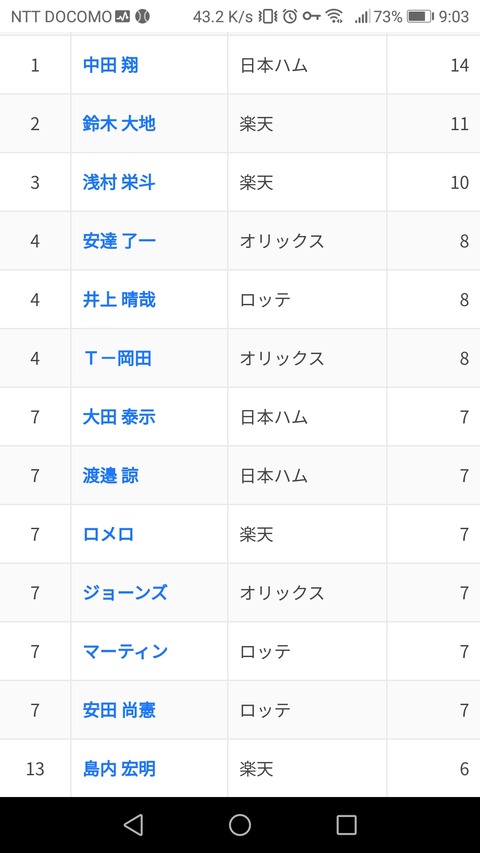Tap the alarm clock status icon
The image size is (480, 853).
point(290,16)
